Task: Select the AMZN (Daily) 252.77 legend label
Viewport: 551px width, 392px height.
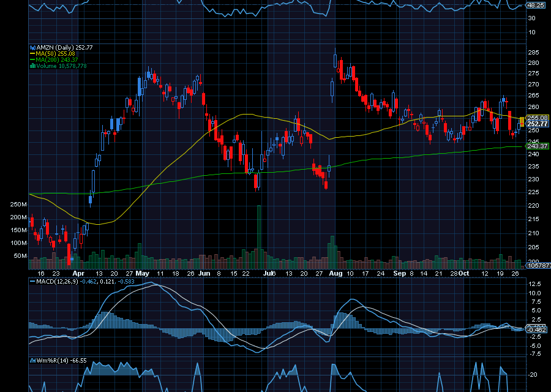Action: pos(64,47)
